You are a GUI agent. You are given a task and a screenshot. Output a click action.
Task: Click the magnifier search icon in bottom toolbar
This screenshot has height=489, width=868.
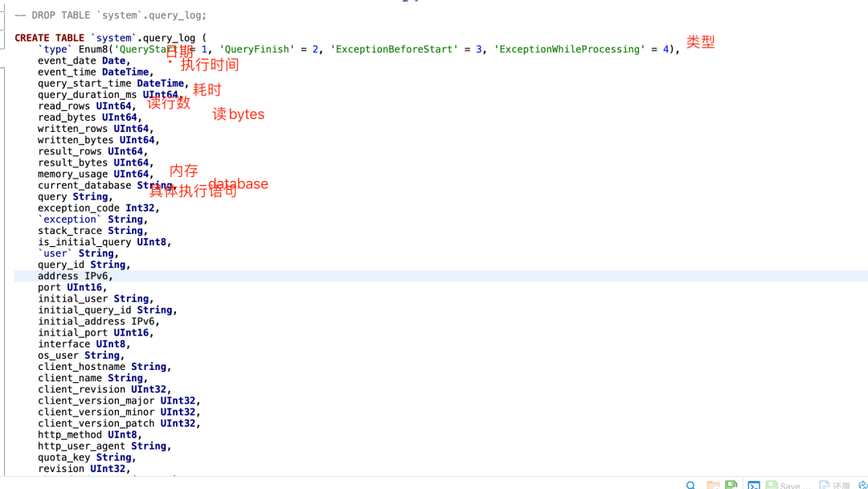(x=690, y=486)
